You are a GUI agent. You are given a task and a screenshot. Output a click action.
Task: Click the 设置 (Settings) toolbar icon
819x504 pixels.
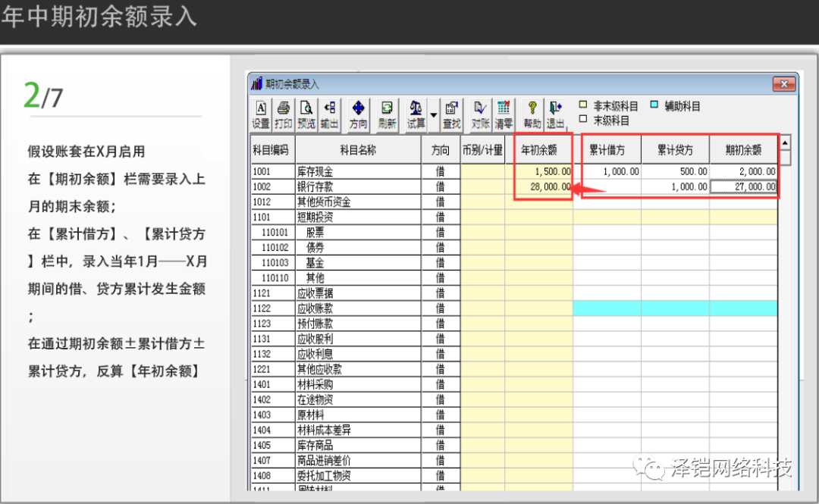(x=261, y=114)
